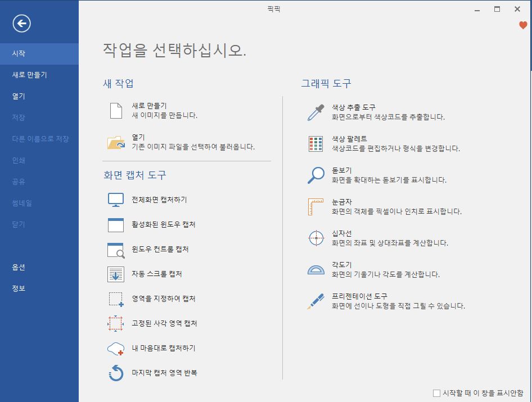Choose 영역을 지정하여 캡처
The width and height of the screenshot is (532, 402).
tap(164, 299)
